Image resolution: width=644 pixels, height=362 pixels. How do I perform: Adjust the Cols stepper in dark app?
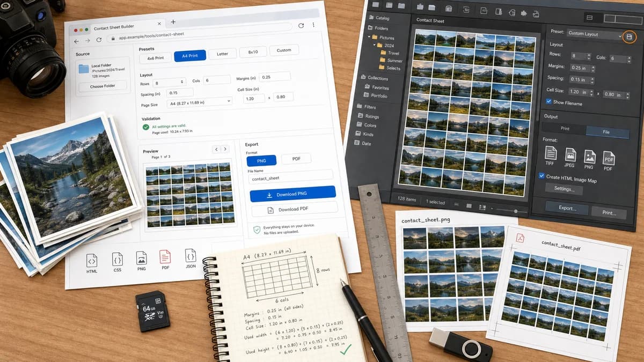628,59
